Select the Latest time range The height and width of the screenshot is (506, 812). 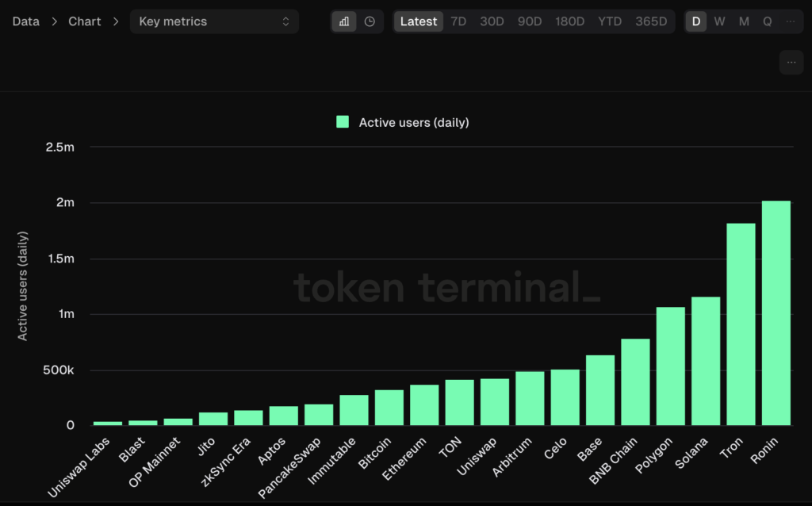click(419, 21)
